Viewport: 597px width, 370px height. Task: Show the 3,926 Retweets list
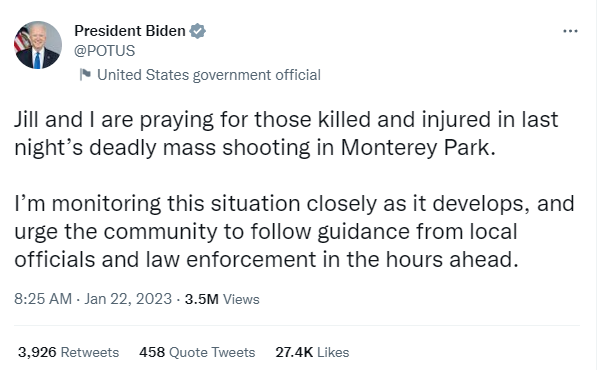pos(68,352)
